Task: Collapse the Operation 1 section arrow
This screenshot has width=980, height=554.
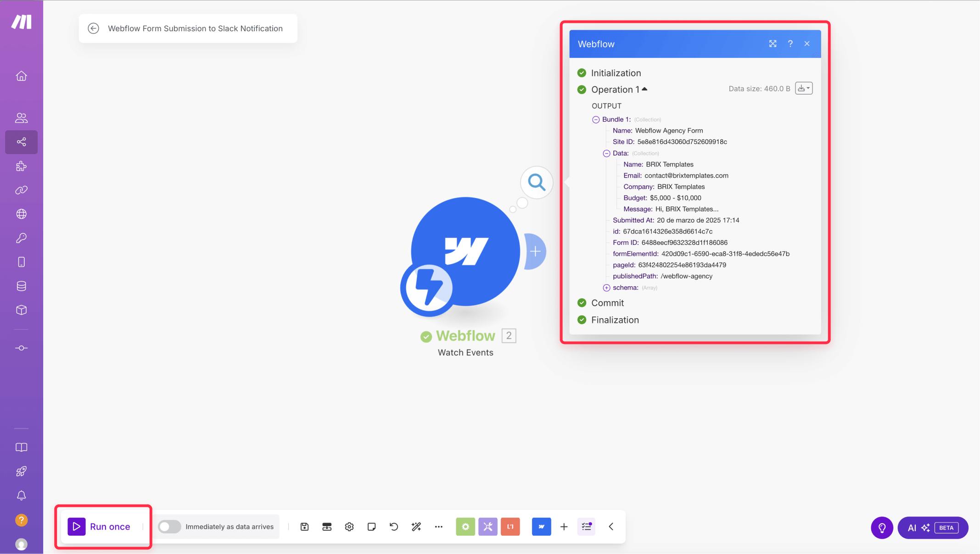Action: click(x=644, y=89)
